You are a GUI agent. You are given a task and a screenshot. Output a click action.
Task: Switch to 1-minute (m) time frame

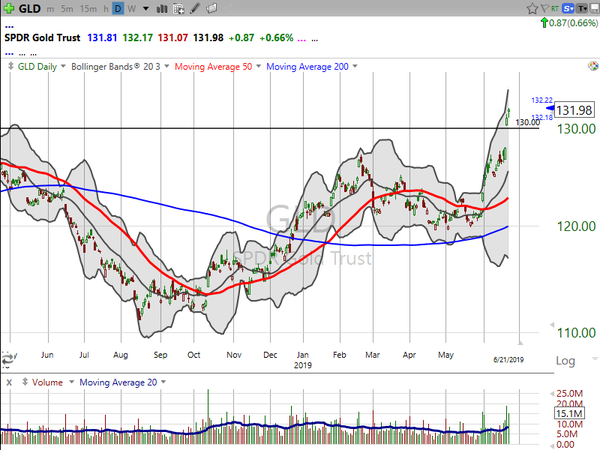click(x=51, y=8)
